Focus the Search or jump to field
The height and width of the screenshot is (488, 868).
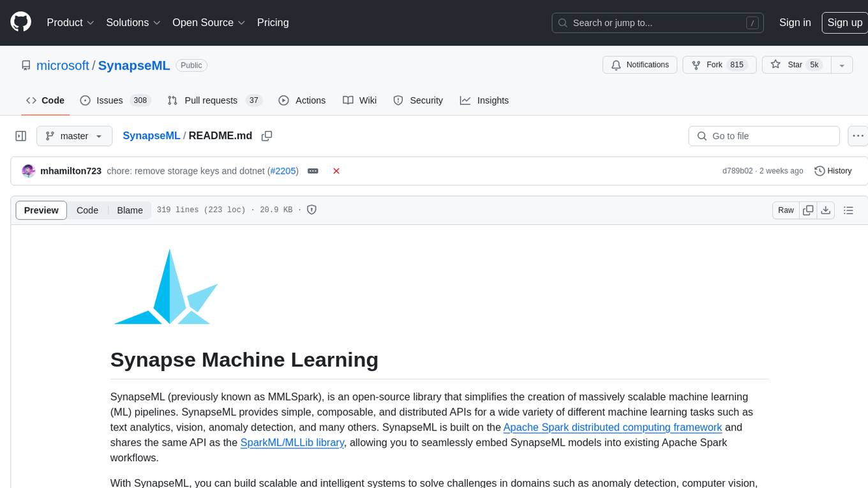[x=658, y=23]
